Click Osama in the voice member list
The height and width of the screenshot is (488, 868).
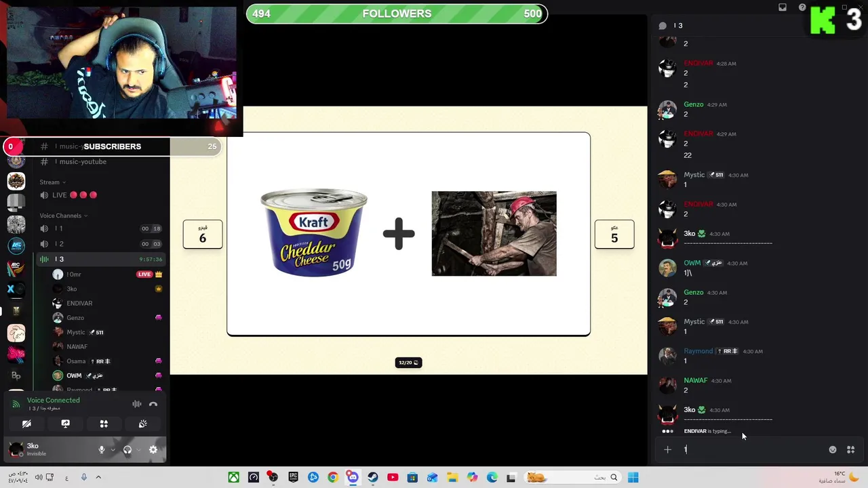pyautogui.click(x=76, y=361)
